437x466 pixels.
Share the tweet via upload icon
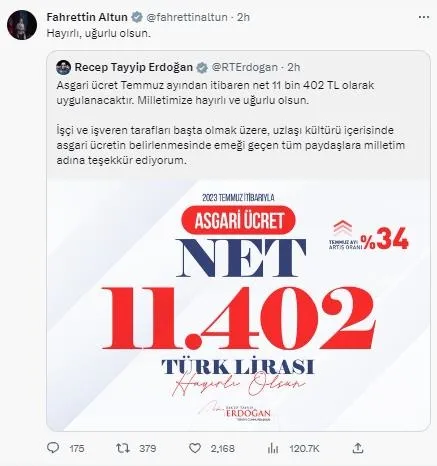(x=358, y=448)
